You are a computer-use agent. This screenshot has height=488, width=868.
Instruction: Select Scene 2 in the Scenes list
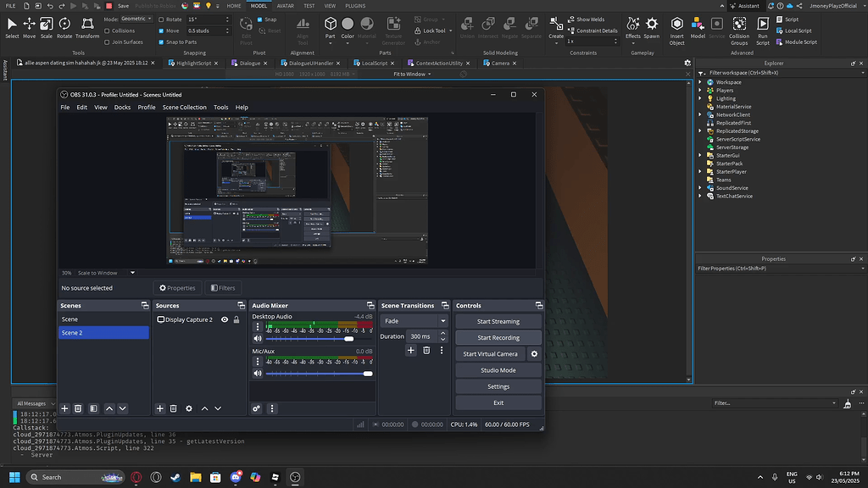(x=102, y=333)
